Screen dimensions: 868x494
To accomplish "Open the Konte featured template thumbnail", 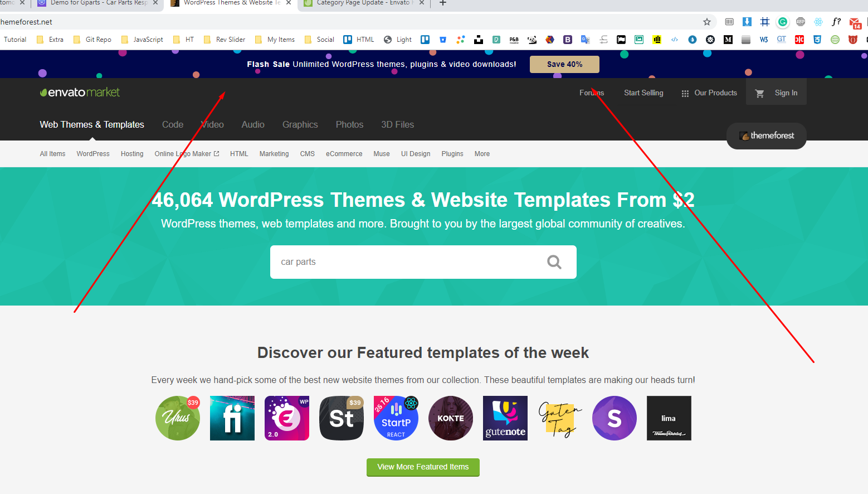I will [451, 418].
